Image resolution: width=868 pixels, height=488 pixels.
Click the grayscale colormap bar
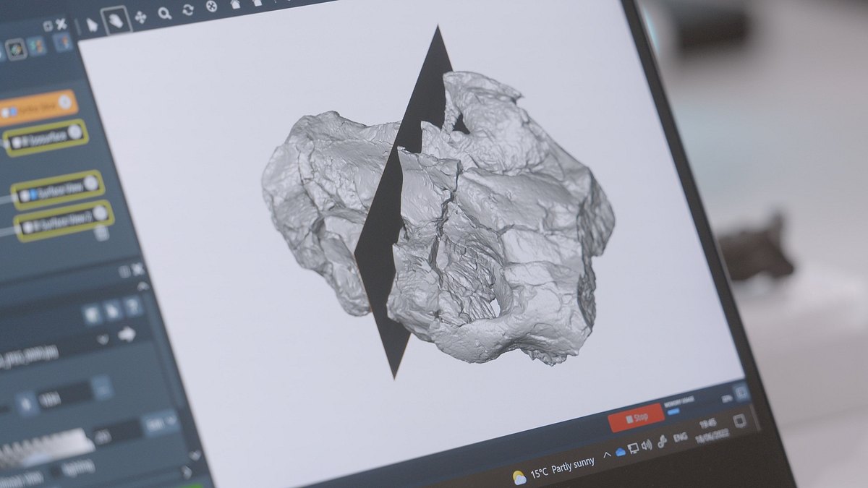click(45, 449)
